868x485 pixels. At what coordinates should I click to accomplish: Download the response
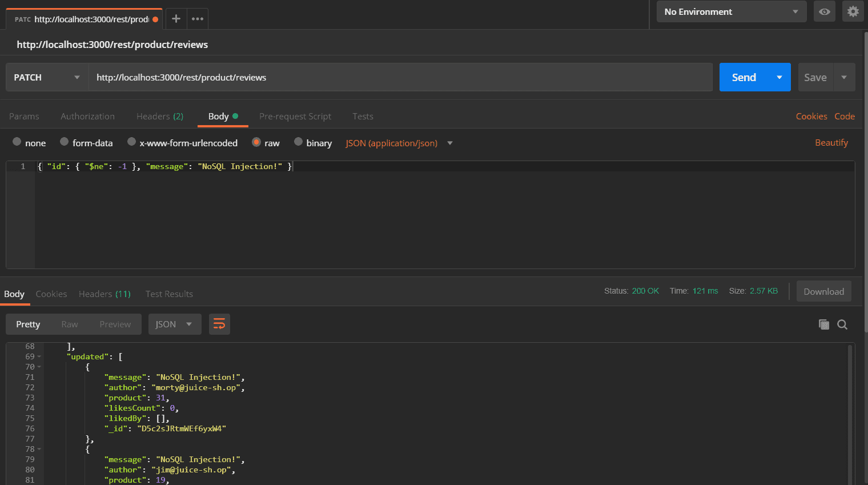(823, 291)
